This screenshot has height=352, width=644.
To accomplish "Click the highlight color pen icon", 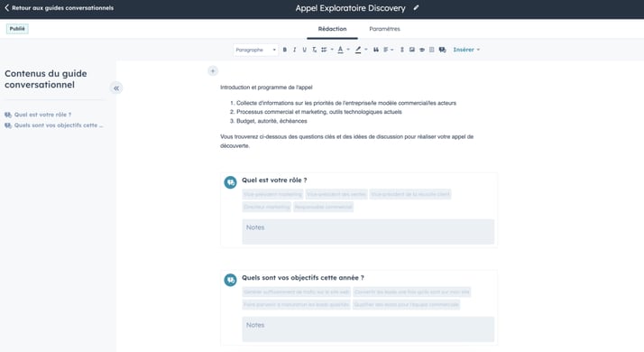I will click(x=358, y=50).
